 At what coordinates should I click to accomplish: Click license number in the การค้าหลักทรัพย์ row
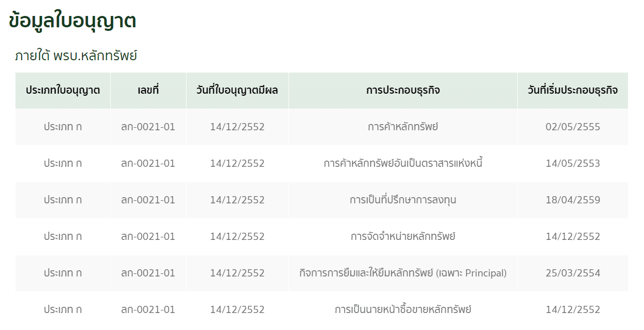[x=148, y=127]
